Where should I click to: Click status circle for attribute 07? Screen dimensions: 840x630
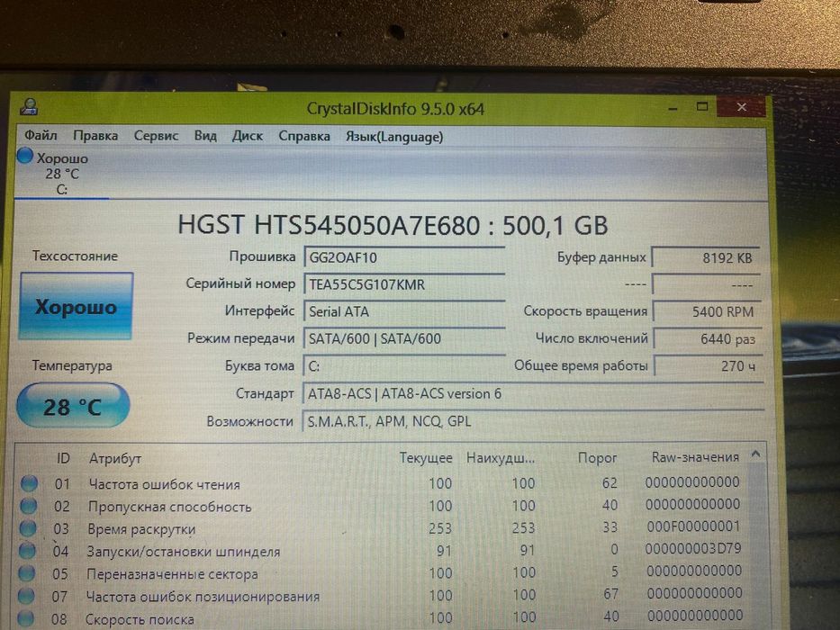[x=26, y=596]
